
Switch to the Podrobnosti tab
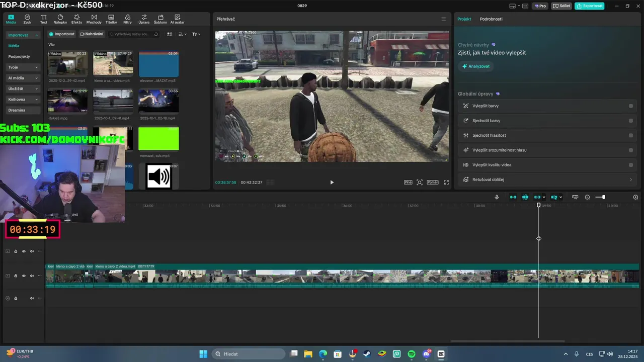tap(491, 19)
